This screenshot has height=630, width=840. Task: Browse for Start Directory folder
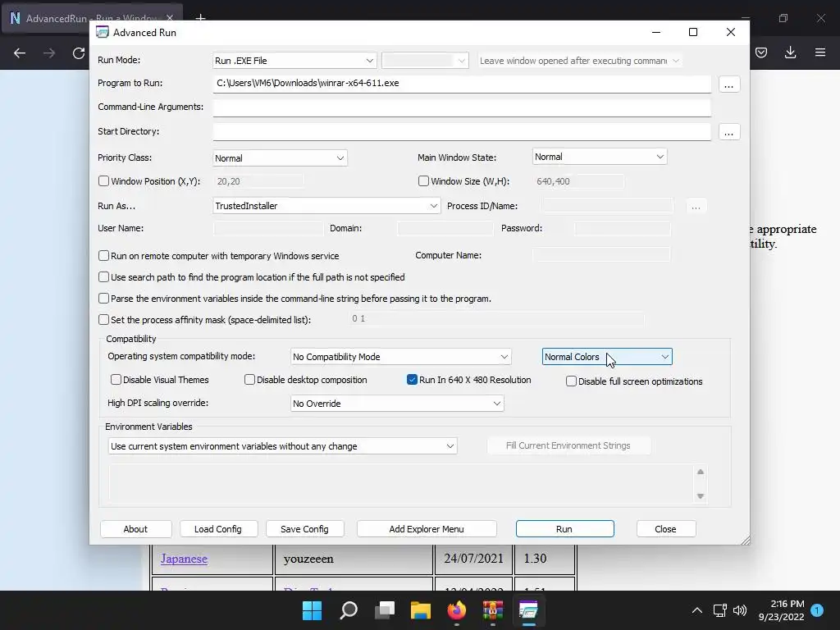pos(728,132)
